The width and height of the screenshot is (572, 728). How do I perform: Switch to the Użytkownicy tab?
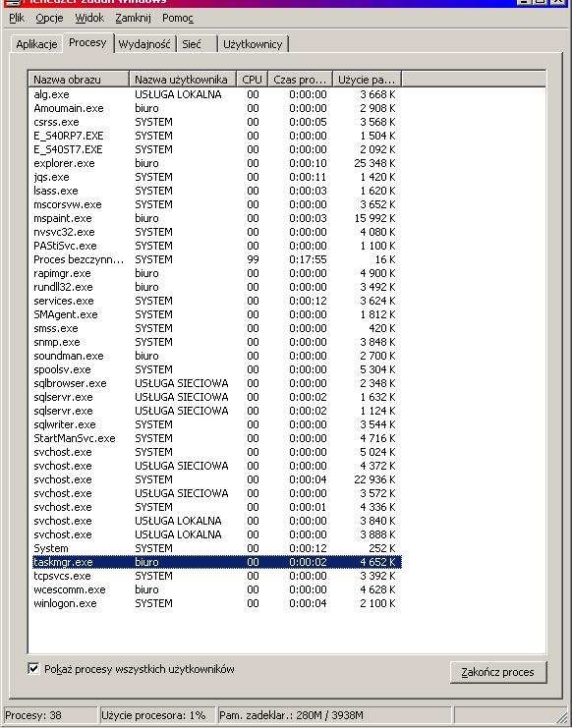tap(253, 44)
